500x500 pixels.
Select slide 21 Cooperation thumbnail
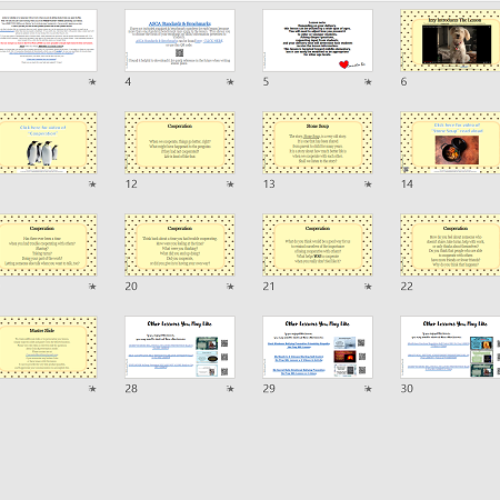[317, 245]
